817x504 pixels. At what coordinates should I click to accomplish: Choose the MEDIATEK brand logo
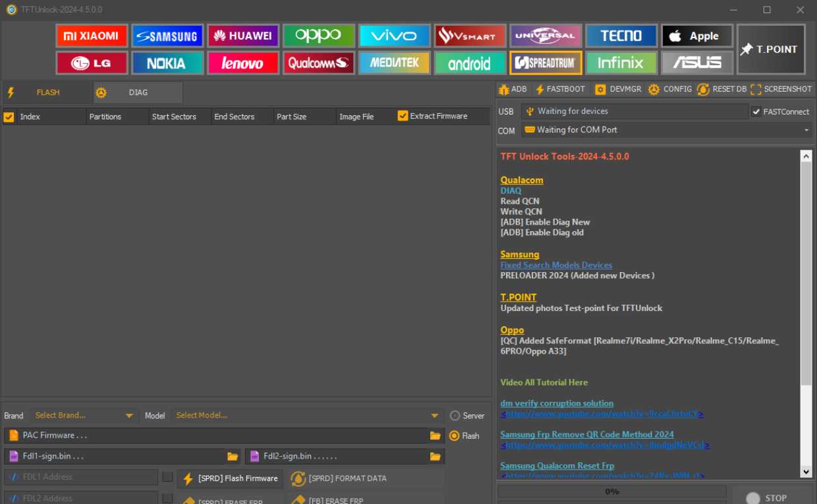pos(394,63)
